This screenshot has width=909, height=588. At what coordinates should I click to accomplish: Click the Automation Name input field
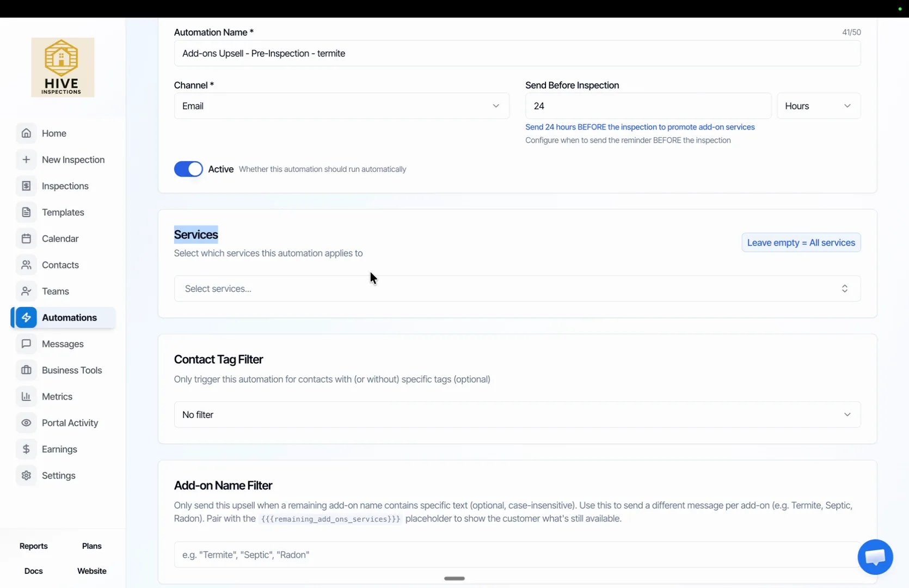click(x=517, y=53)
